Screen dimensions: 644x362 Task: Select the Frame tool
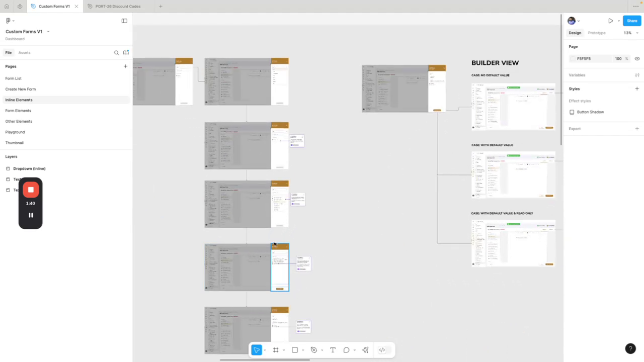coord(276,350)
